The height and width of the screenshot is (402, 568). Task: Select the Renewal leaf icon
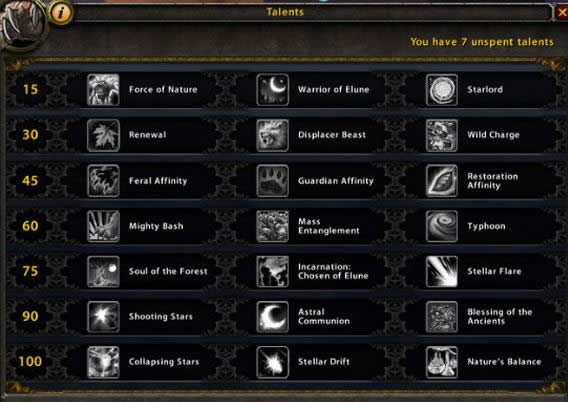tap(103, 135)
